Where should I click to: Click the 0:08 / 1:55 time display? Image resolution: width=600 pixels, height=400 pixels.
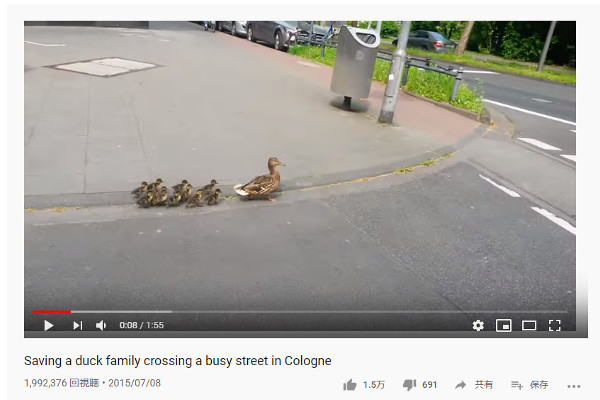pyautogui.click(x=142, y=325)
